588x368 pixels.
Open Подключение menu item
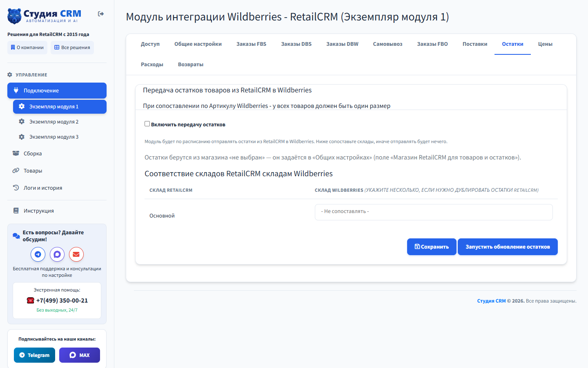coord(57,90)
